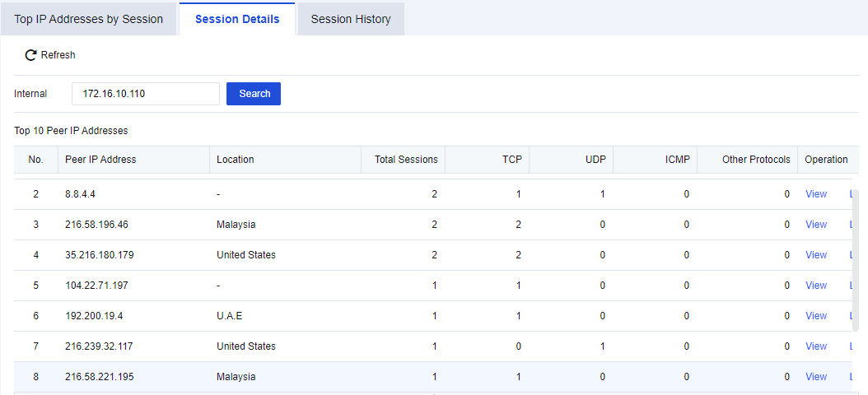The height and width of the screenshot is (395, 868).
Task: Click TCP count link for 216.58.221.195
Action: [518, 377]
